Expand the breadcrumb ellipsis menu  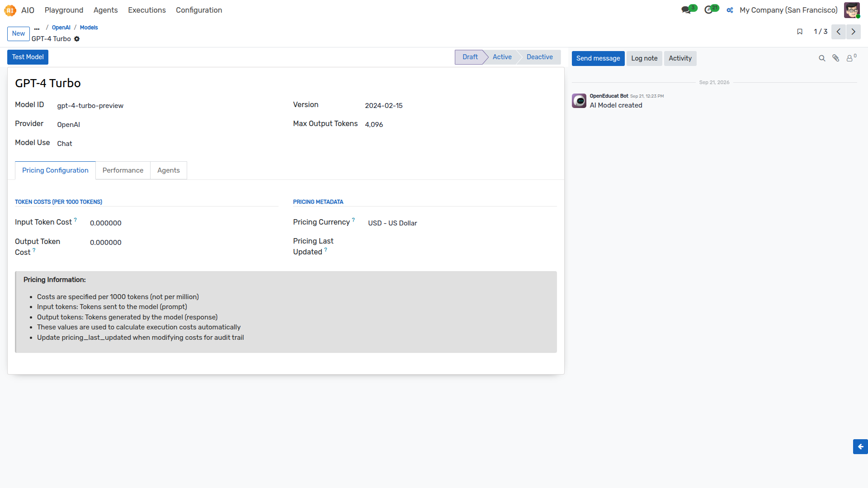[x=37, y=28]
